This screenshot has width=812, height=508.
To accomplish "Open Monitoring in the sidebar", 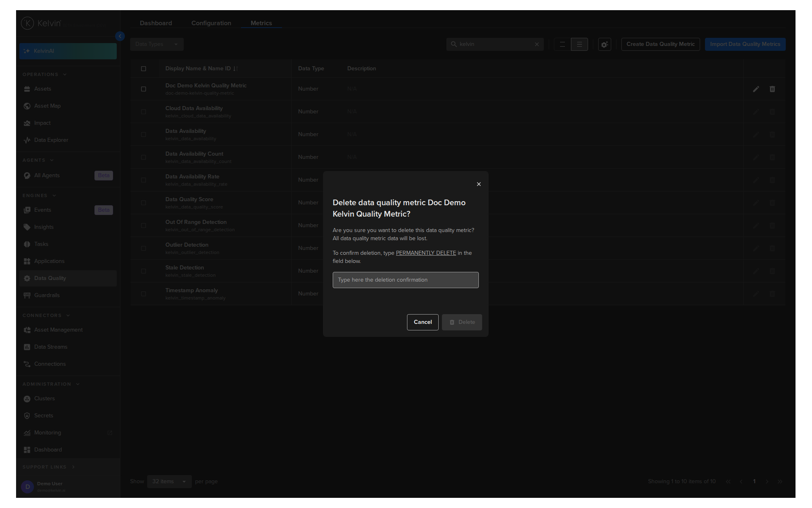I will [x=68, y=433].
